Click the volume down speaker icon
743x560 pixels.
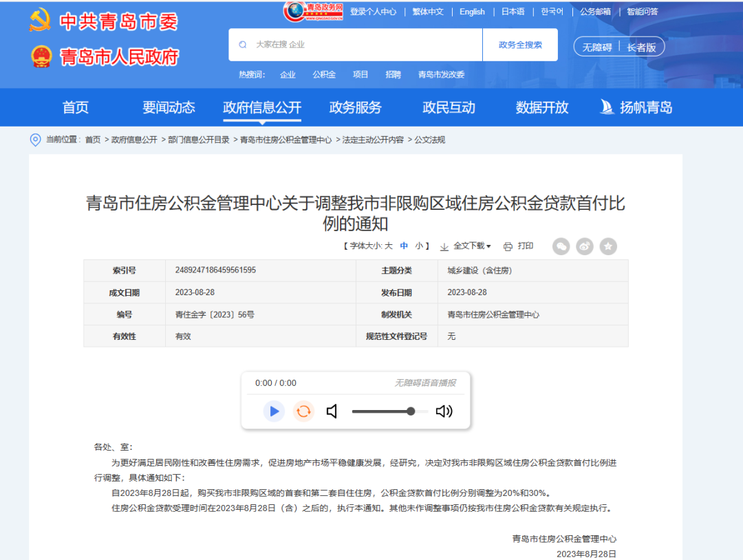coord(332,411)
